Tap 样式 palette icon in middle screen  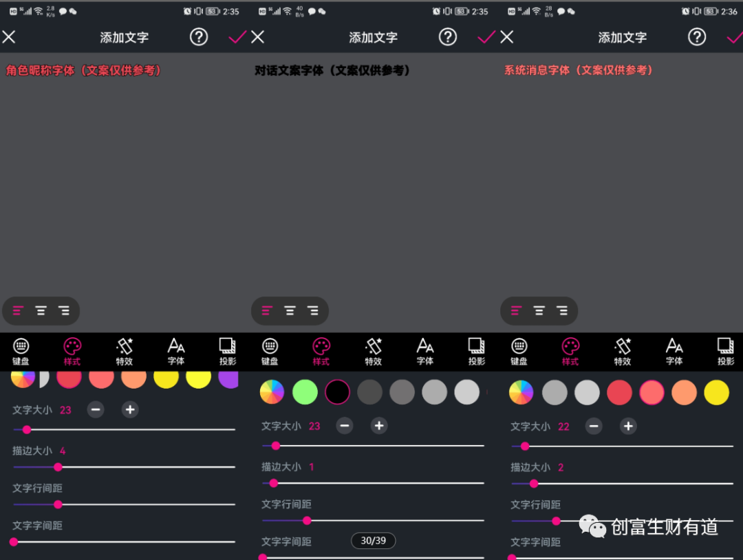point(321,351)
